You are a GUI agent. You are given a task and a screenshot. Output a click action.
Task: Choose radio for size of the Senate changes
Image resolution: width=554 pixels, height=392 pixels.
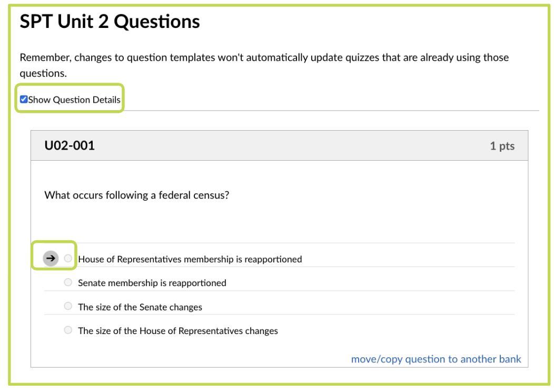[67, 307]
